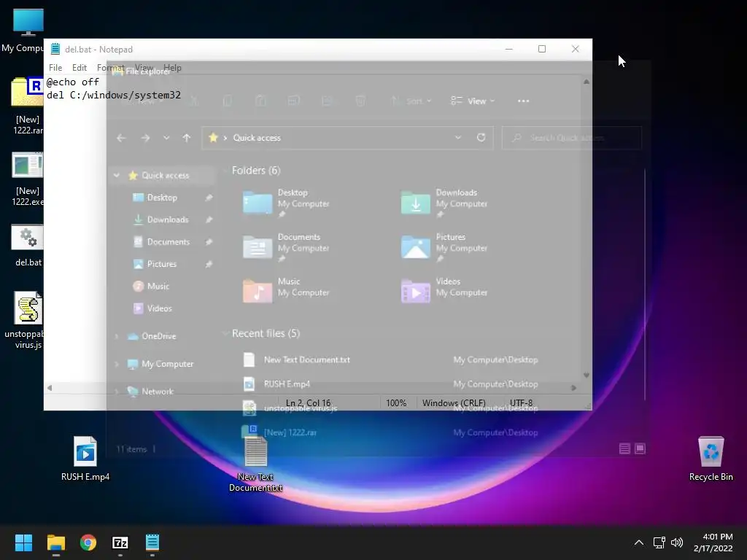
Task: Expand the address bar history dropdown
Action: 458,138
